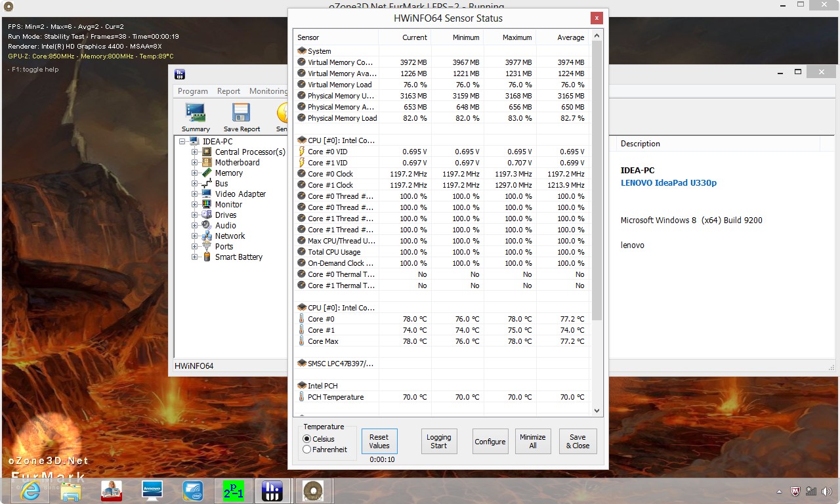Viewport: 840px width, 504px height.
Task: Click the Current column header
Action: [405, 37]
